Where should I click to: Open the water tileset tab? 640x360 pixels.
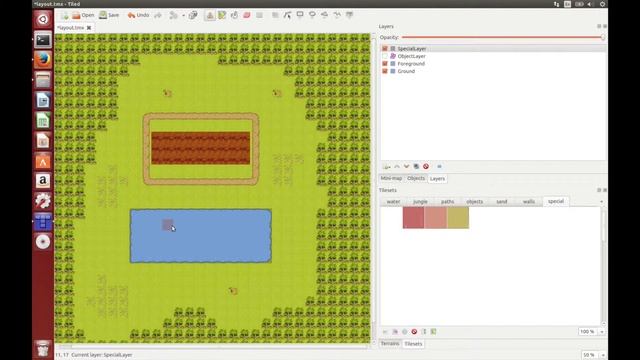coord(393,202)
